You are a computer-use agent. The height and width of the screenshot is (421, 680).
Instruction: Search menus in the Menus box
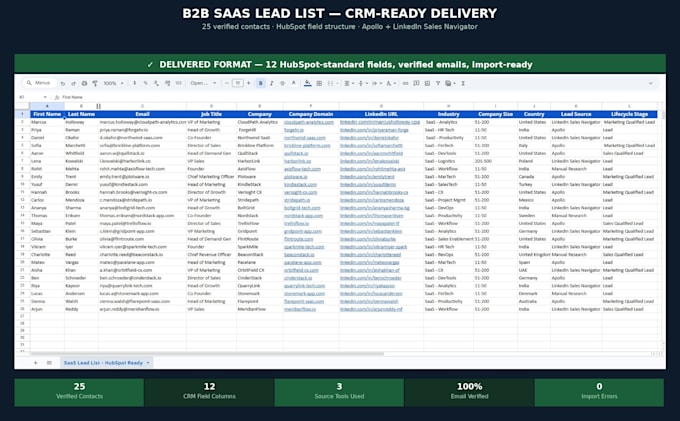pos(39,83)
